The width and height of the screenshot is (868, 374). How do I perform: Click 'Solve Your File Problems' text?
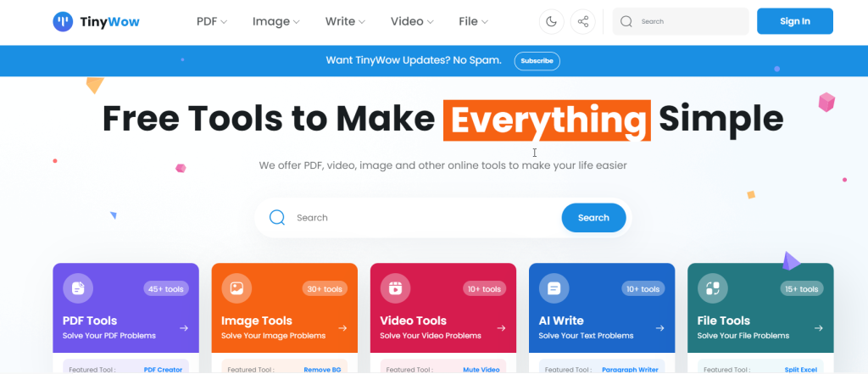(x=743, y=336)
